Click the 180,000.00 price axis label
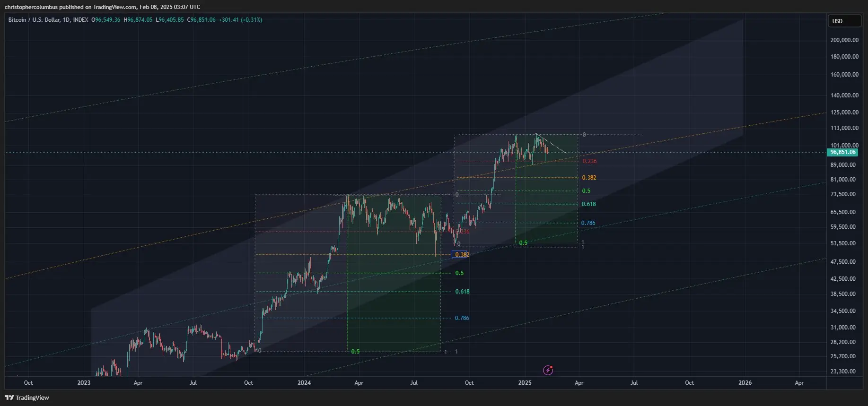This screenshot has width=868, height=406. (844, 57)
